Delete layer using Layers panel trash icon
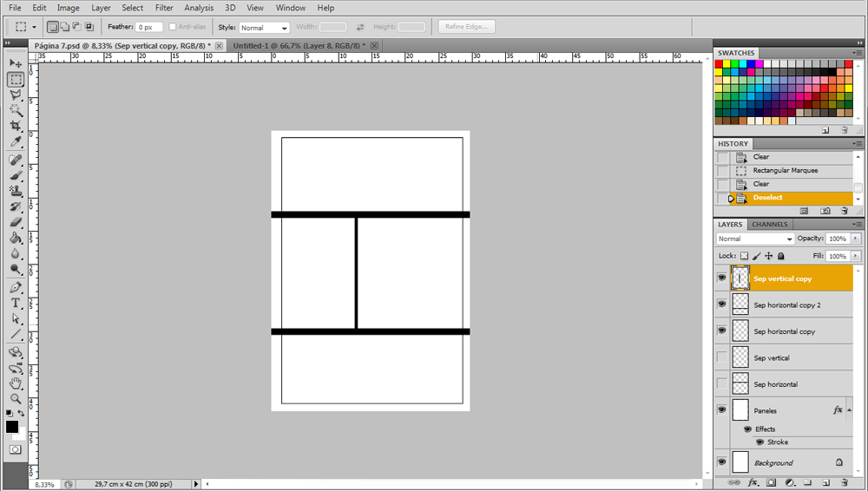This screenshot has height=491, width=868. tap(844, 481)
